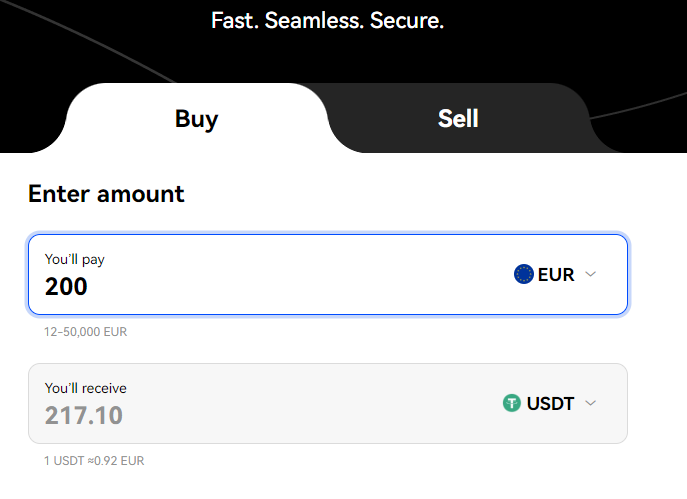The height and width of the screenshot is (499, 687).
Task: Click the 1 USDT ≈0.92 EUR rate text
Action: 94,461
